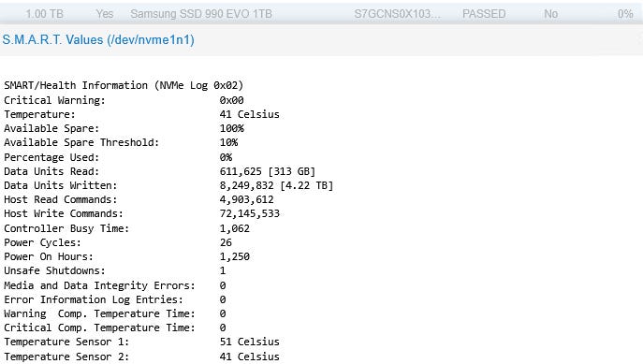Click the 'No' cell in the drive row
The height and width of the screenshot is (364, 643).
pyautogui.click(x=550, y=14)
